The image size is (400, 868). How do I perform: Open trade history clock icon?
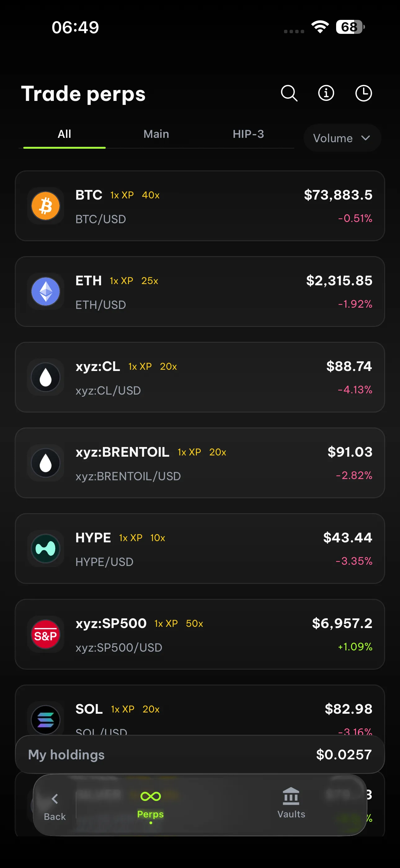click(x=364, y=93)
